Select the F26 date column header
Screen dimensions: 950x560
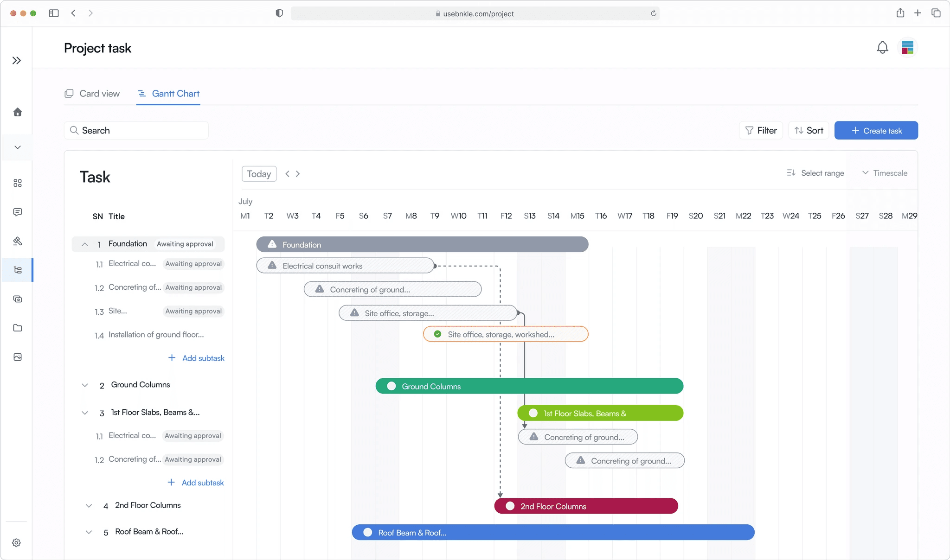pos(838,216)
